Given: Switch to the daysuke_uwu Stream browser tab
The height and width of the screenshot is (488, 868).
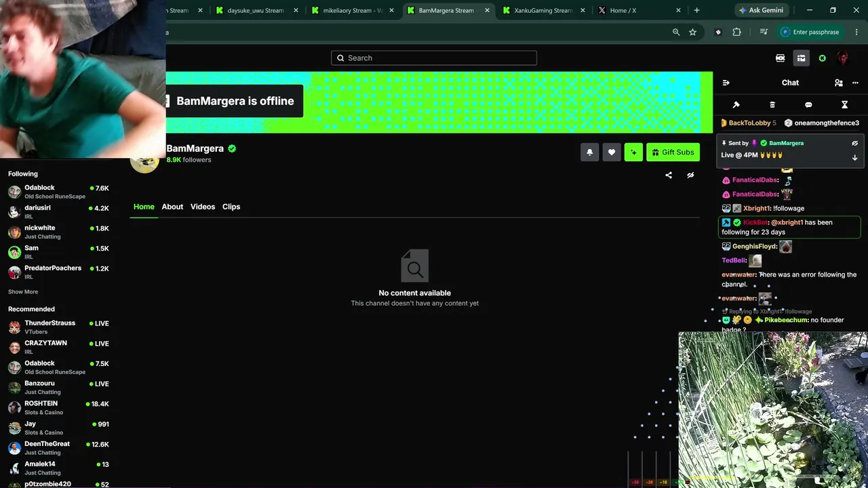Looking at the screenshot, I should coord(256,10).
